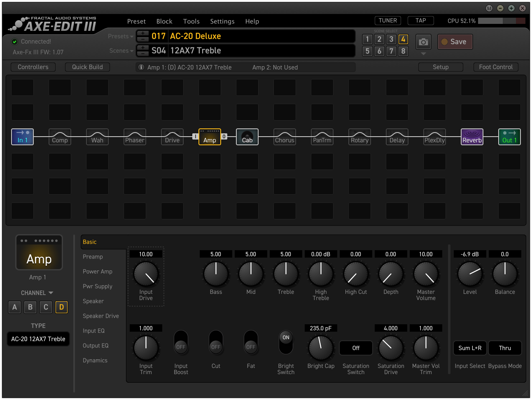Select the In 1 input block
This screenshot has width=532, height=400.
(x=22, y=137)
